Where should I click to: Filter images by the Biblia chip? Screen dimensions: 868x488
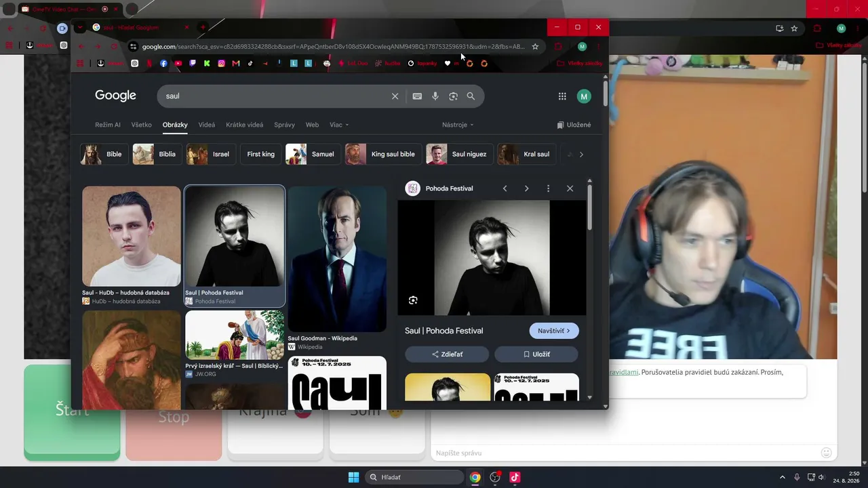(x=157, y=154)
